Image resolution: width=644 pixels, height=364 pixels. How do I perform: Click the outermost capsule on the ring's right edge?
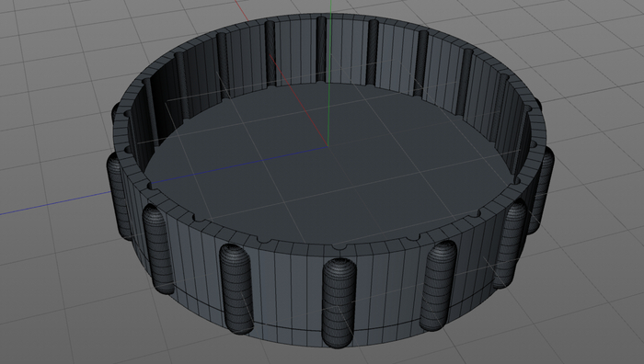(542, 191)
